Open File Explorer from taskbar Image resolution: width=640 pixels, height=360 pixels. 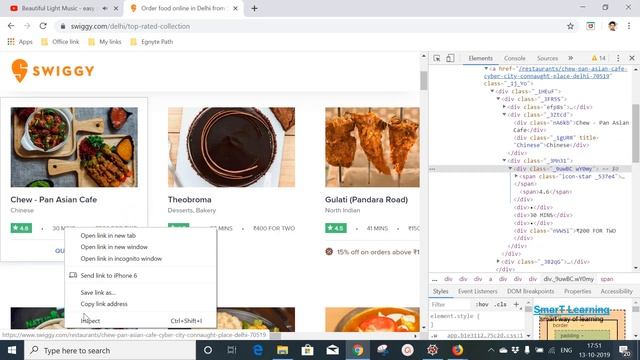(x=282, y=350)
